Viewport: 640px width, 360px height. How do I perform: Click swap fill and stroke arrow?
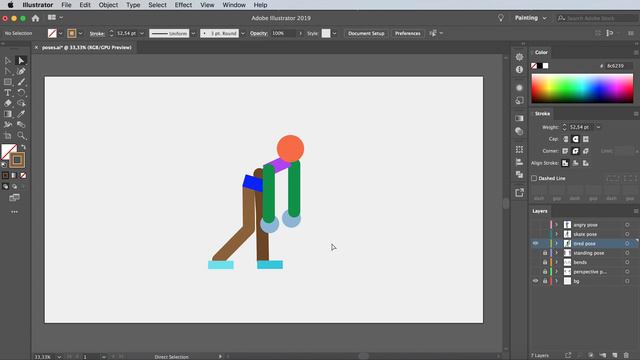(x=23, y=147)
